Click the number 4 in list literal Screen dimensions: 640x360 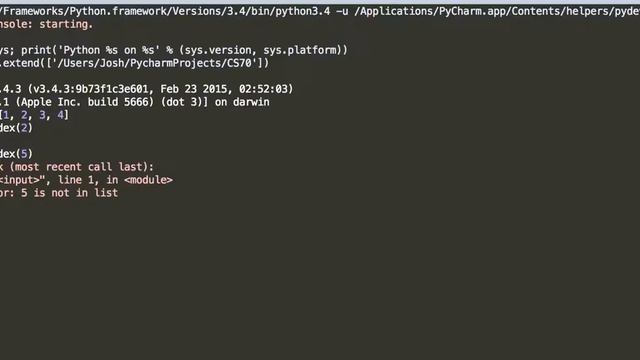[60, 115]
